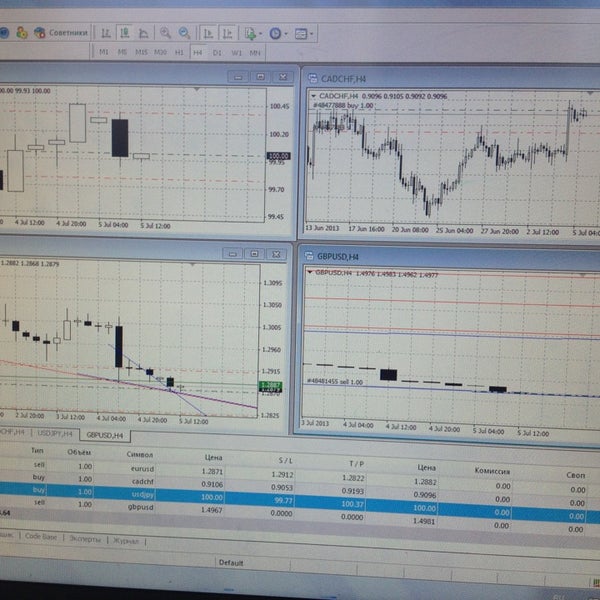Open the Эксперты terminal tab
Viewport: 600px width, 600px height.
tap(85, 539)
